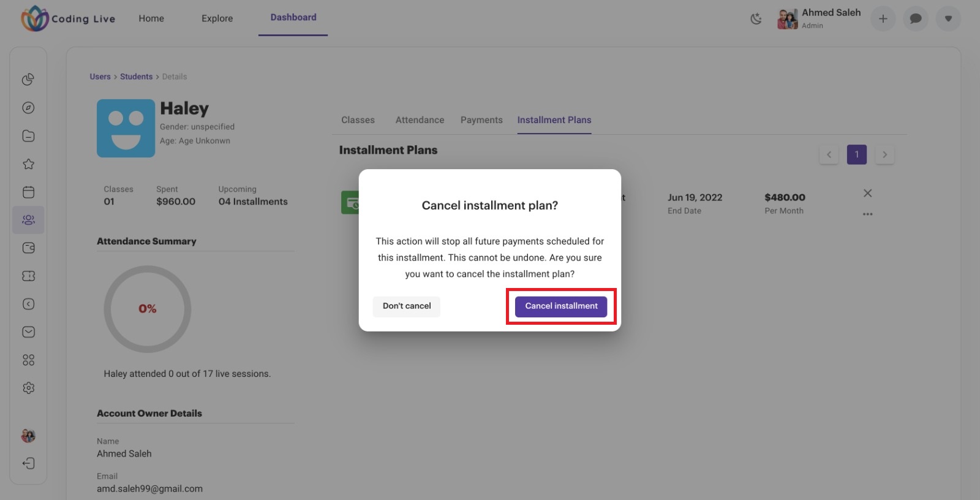980x500 pixels.
Task: Click the $480.00 Per Month value
Action: [x=785, y=197]
